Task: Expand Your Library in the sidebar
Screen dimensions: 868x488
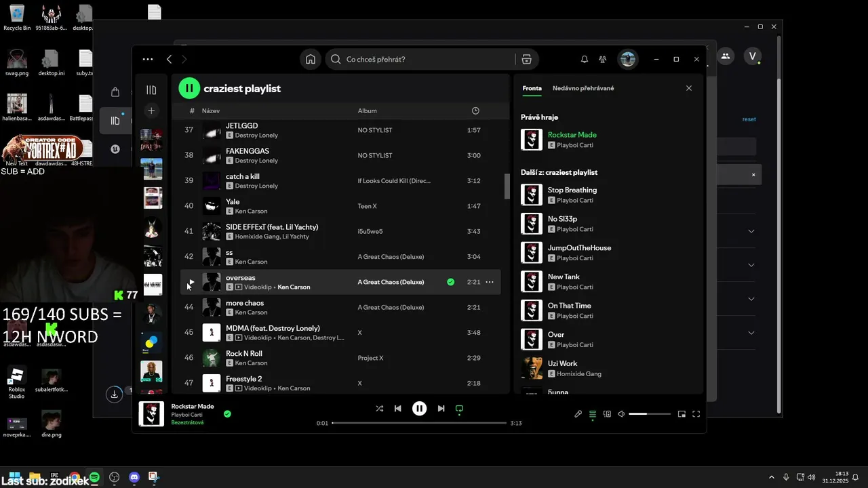Action: pos(151,89)
